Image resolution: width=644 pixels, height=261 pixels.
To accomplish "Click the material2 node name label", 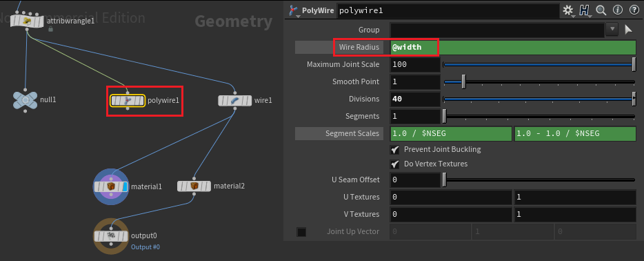I will [229, 186].
